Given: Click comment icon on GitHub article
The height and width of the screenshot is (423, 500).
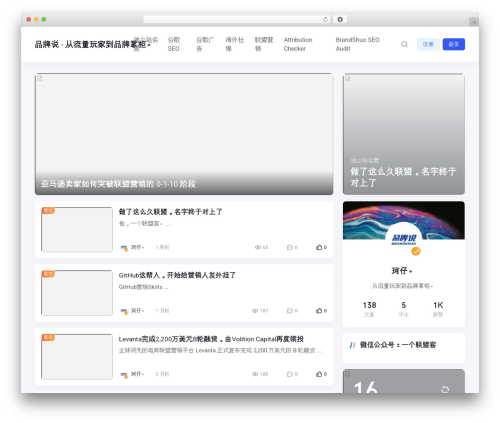Looking at the screenshot, I should [290, 311].
